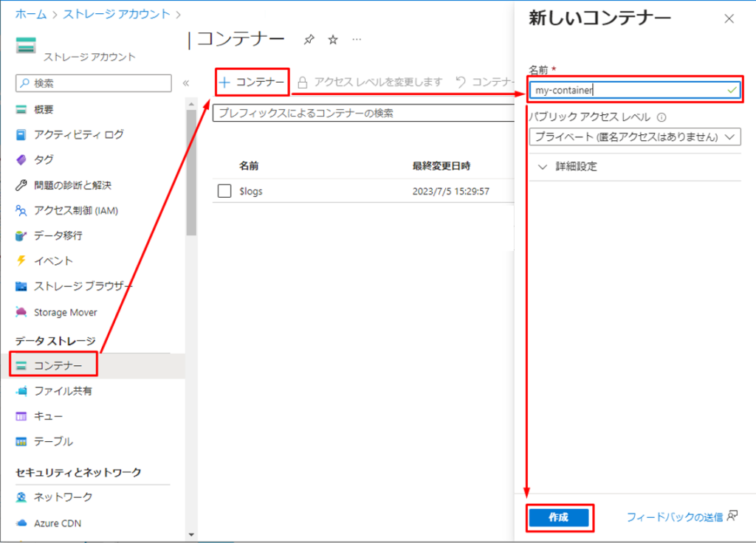Click the feedback person icon at bottom right

[x=732, y=516]
